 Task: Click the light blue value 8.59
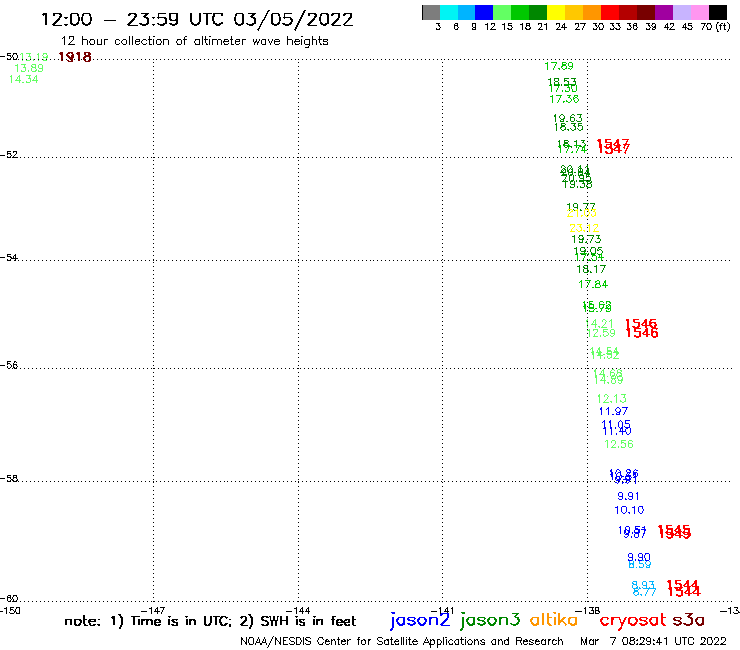640,565
